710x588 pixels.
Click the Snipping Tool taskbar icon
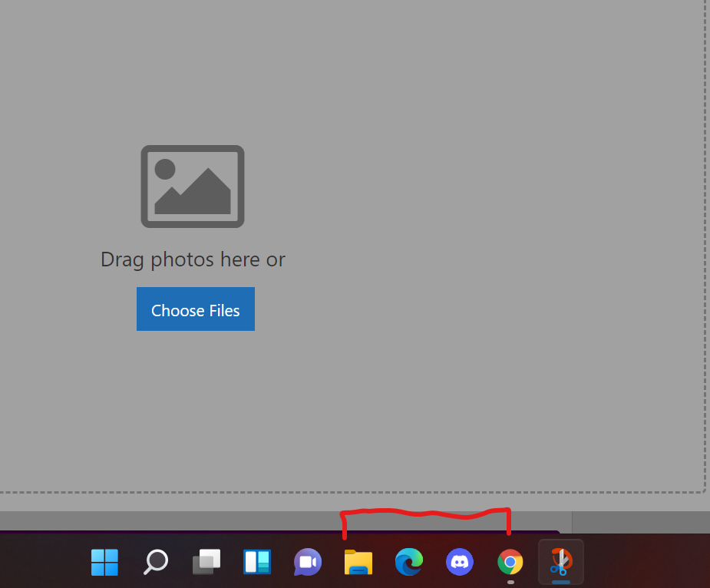tap(561, 562)
